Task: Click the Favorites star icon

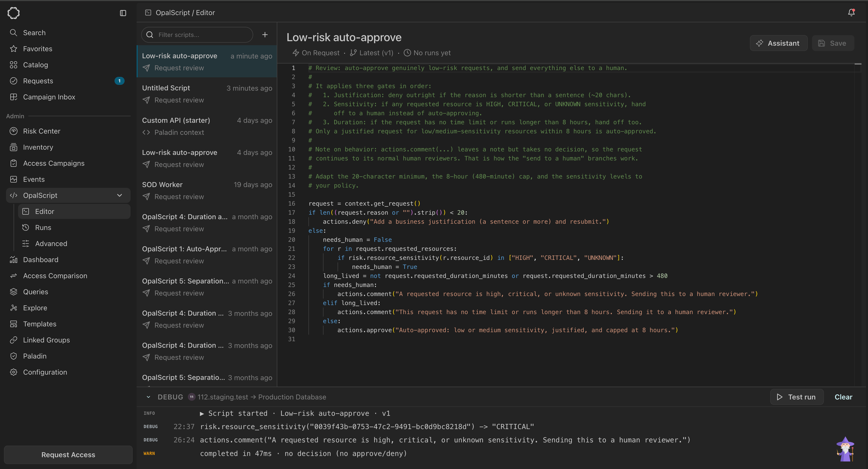Action: click(14, 49)
